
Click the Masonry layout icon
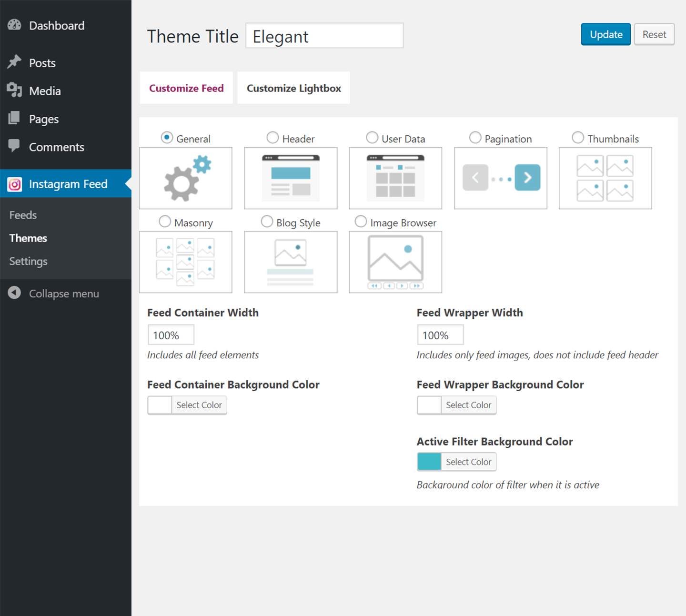pos(186,262)
